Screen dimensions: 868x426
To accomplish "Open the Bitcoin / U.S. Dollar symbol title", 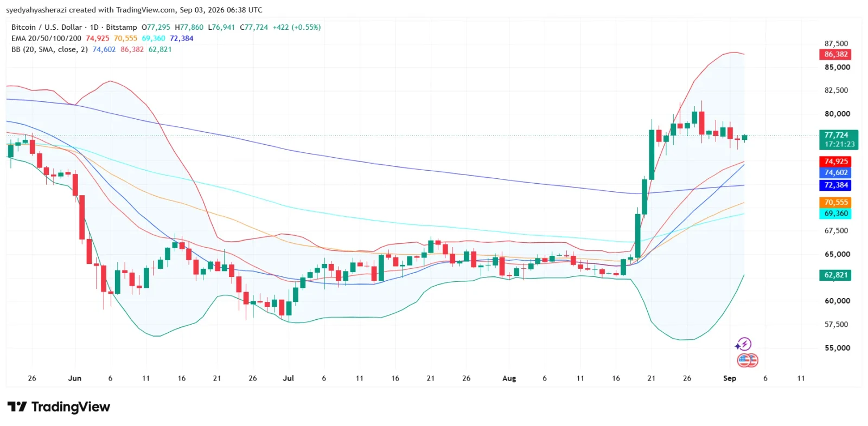I will (47, 27).
